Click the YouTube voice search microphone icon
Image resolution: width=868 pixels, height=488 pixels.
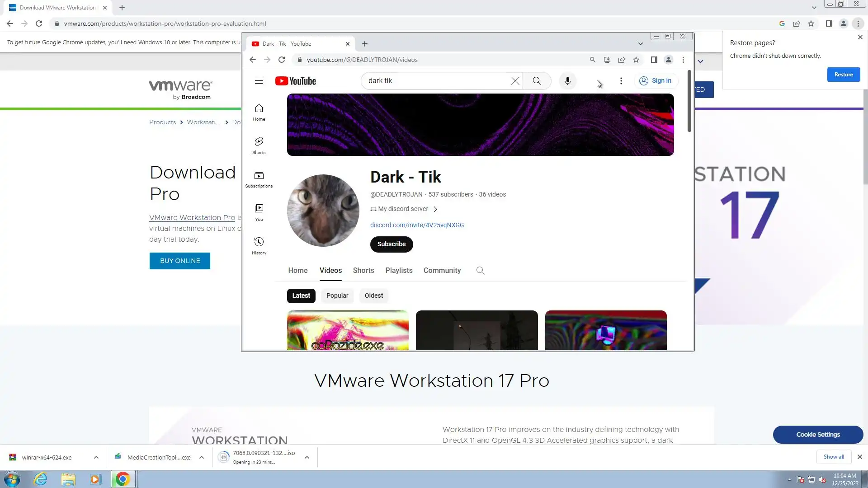pos(567,81)
